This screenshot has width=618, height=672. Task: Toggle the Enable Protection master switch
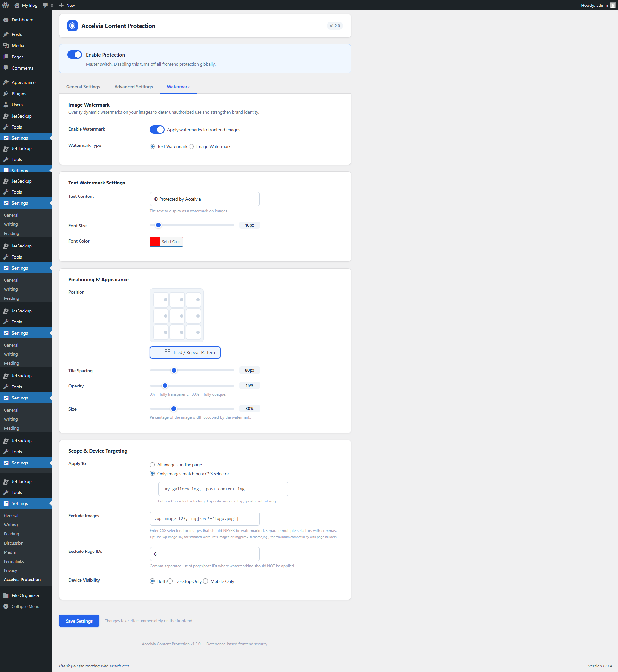tap(75, 55)
